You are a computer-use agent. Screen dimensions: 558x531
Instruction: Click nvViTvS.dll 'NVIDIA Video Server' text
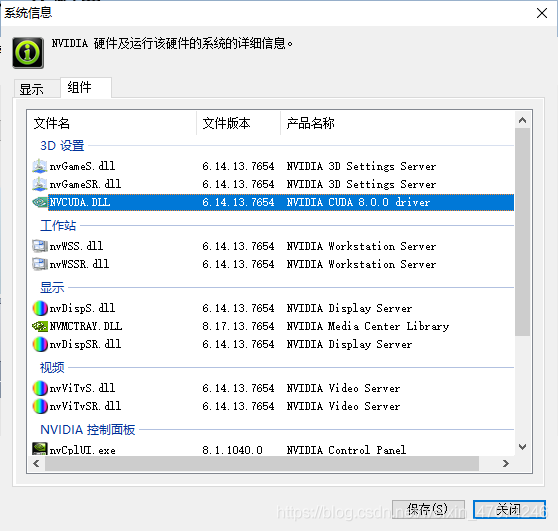pos(343,388)
